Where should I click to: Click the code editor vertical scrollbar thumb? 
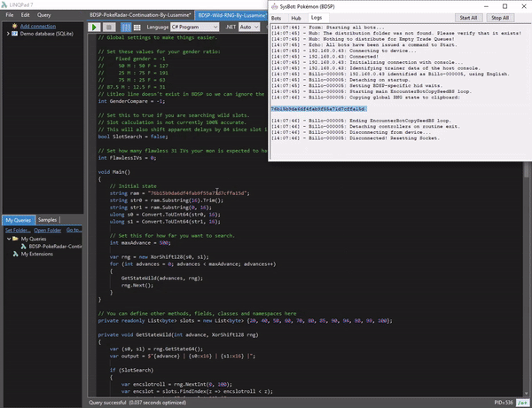tap(526, 169)
